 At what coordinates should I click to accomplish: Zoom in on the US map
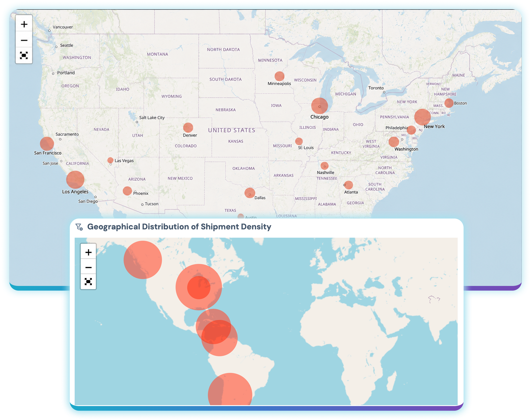pyautogui.click(x=24, y=24)
